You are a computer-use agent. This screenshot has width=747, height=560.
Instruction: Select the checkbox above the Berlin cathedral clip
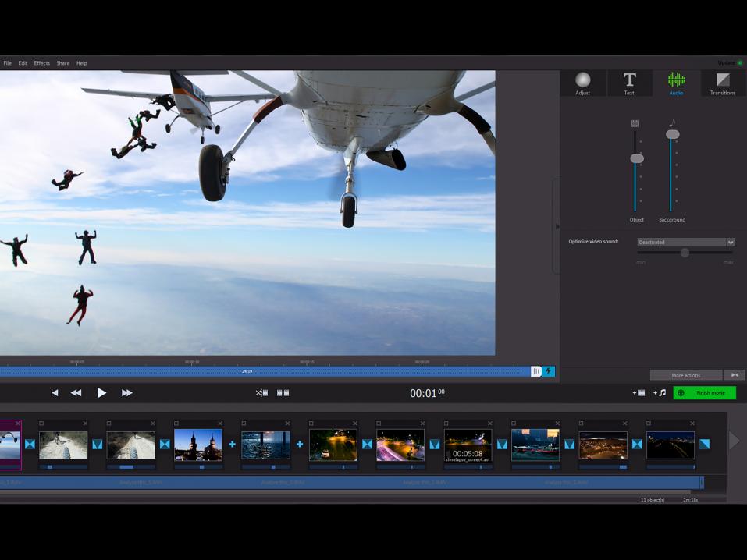pos(176,424)
